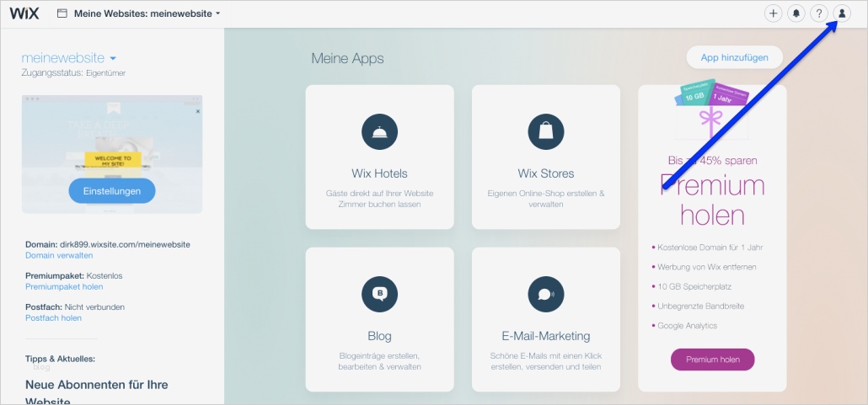The width and height of the screenshot is (868, 405).
Task: Open the E-Mail-Marketing app title
Action: [x=546, y=336]
